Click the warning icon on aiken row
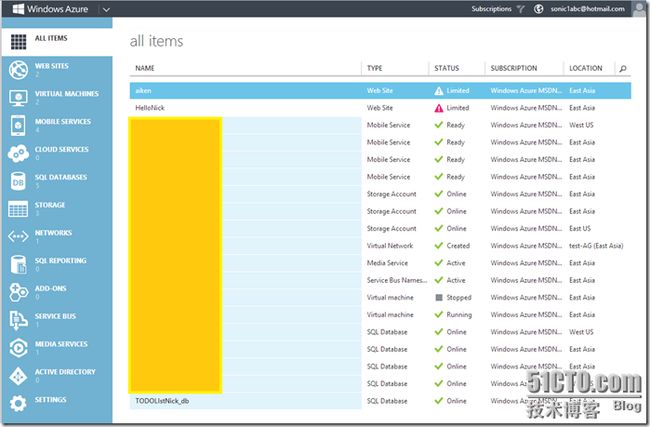Screen dimensions: 650x427 click(x=439, y=91)
